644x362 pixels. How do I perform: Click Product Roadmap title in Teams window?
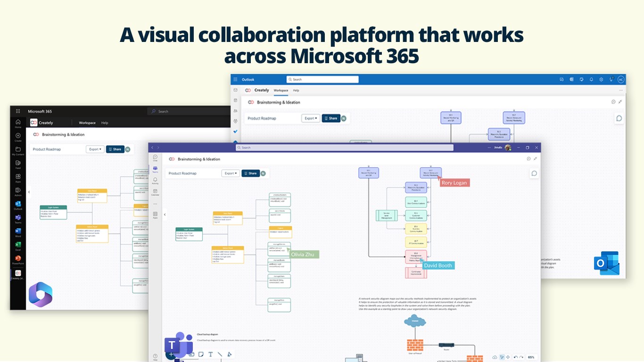[182, 173]
